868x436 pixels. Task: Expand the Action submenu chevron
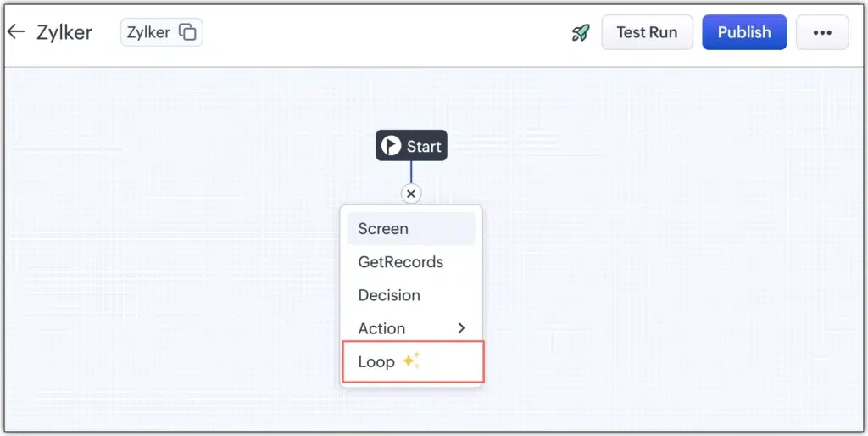click(461, 328)
